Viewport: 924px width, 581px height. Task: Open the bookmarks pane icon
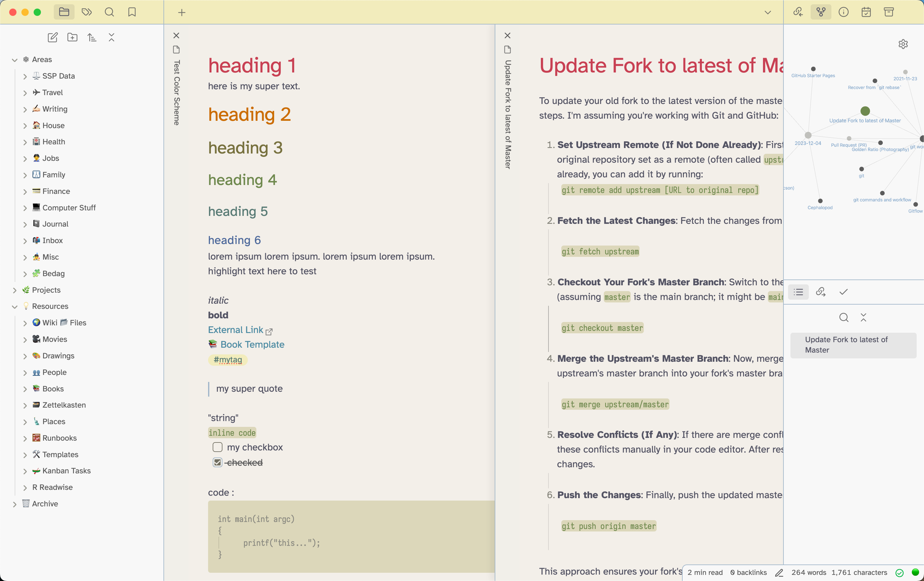pyautogui.click(x=132, y=12)
